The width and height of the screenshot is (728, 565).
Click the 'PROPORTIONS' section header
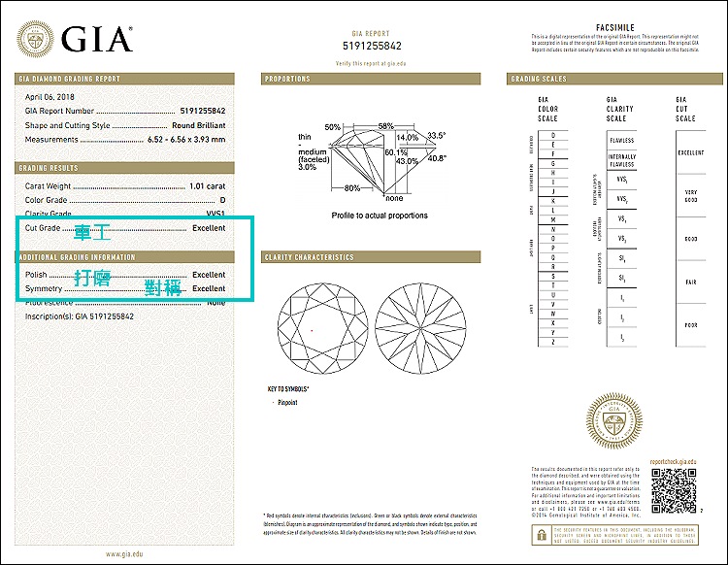tap(371, 79)
